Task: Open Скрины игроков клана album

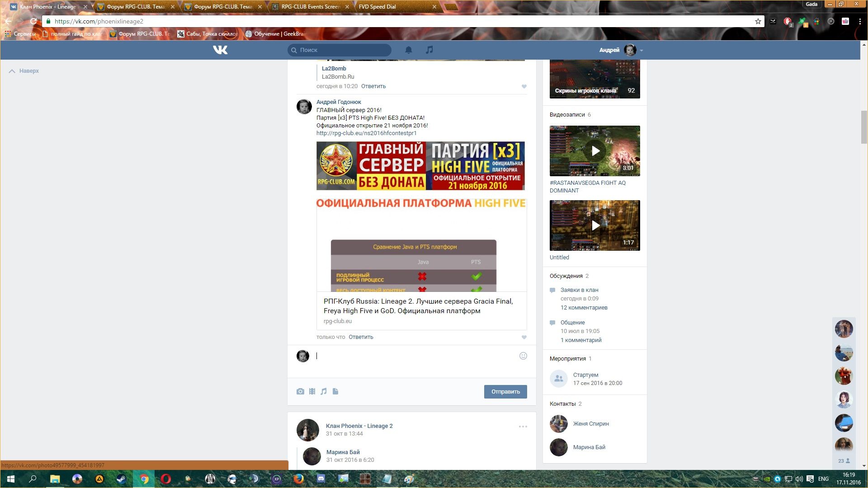Action: click(x=595, y=79)
